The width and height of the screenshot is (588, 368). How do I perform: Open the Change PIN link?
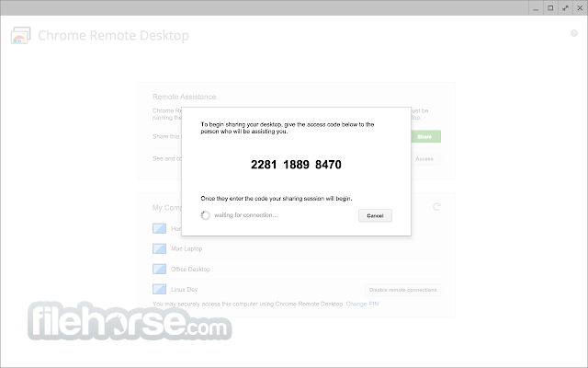point(362,304)
